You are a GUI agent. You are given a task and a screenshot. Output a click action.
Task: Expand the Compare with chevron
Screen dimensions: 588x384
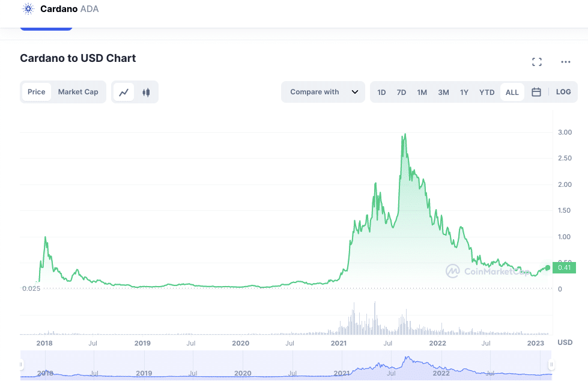354,92
